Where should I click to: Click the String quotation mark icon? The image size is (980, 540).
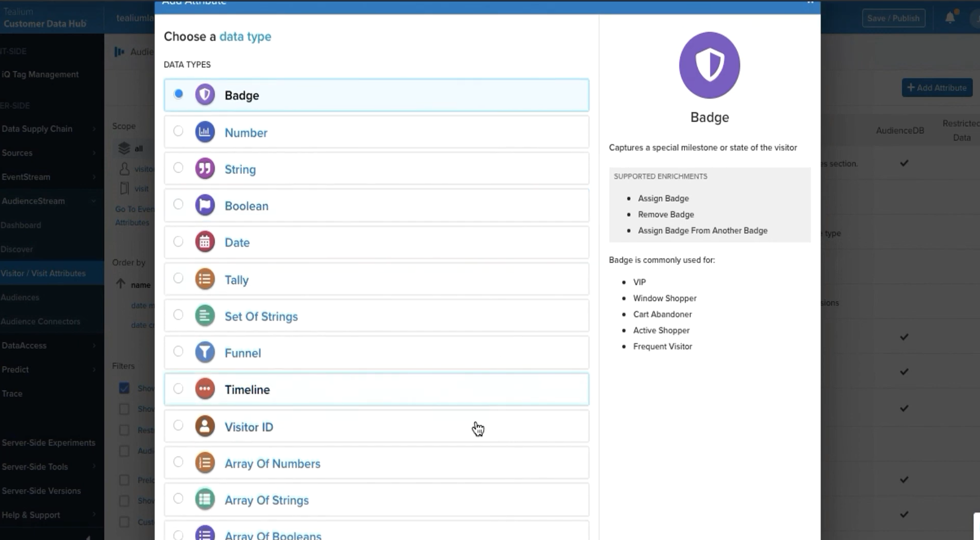pos(205,169)
